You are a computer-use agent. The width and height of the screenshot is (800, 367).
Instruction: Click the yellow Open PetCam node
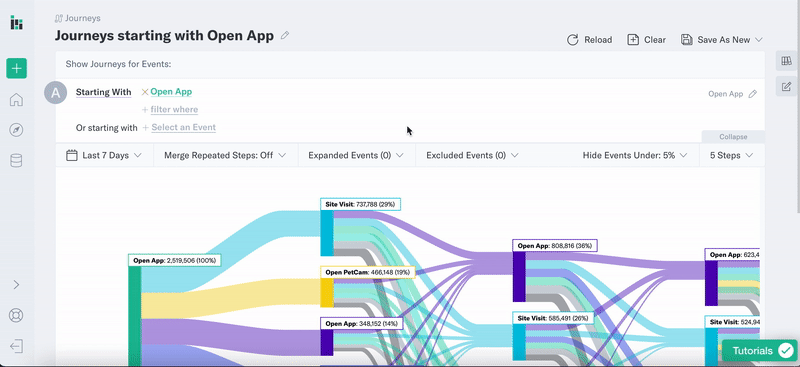(327, 292)
